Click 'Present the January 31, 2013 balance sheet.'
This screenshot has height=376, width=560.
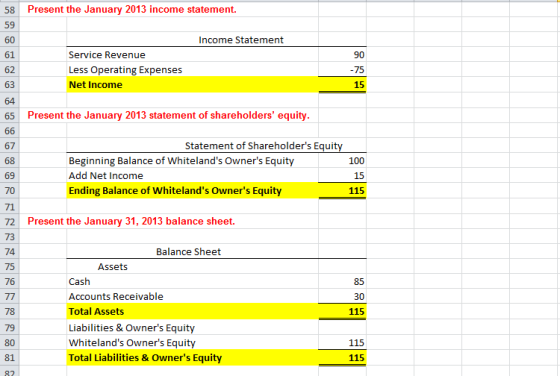click(131, 221)
